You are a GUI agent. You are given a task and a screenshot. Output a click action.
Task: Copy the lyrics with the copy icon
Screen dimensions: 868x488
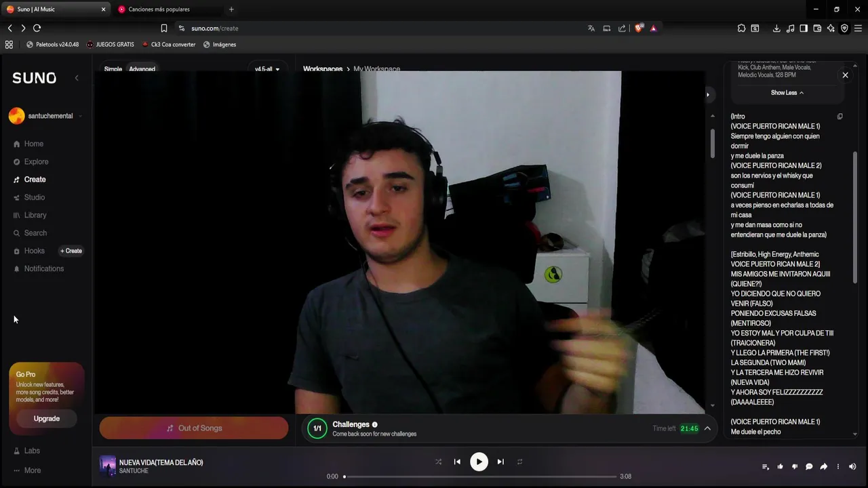click(x=840, y=117)
